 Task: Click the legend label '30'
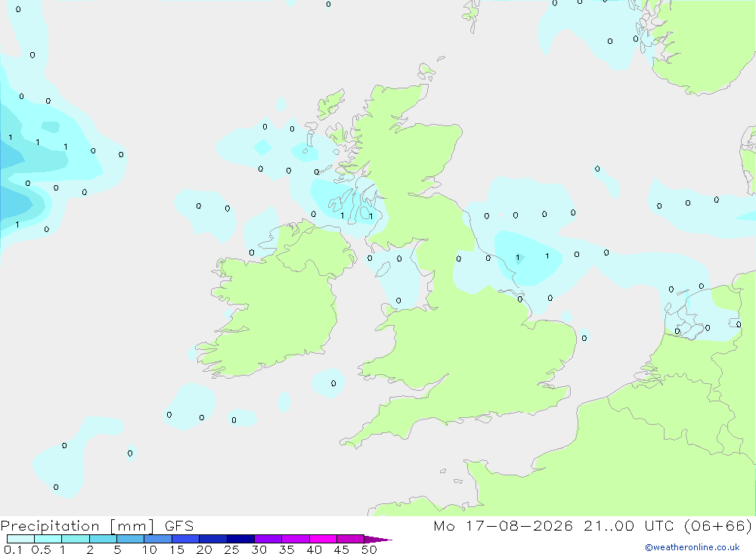coord(259,549)
